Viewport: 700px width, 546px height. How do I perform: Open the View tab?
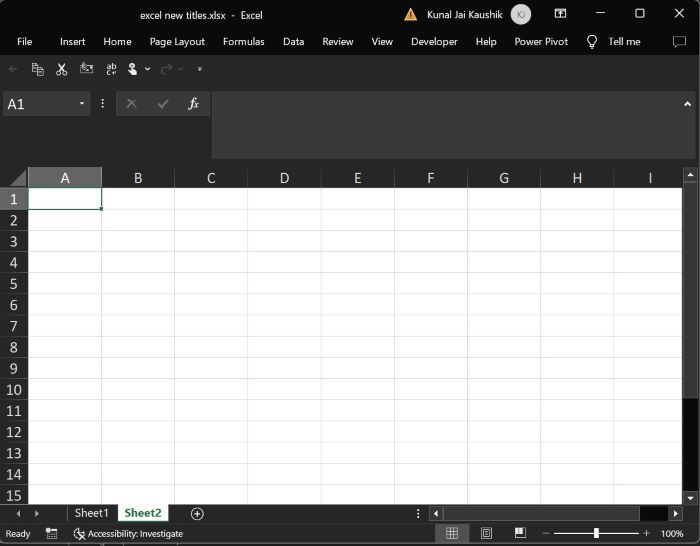(382, 42)
